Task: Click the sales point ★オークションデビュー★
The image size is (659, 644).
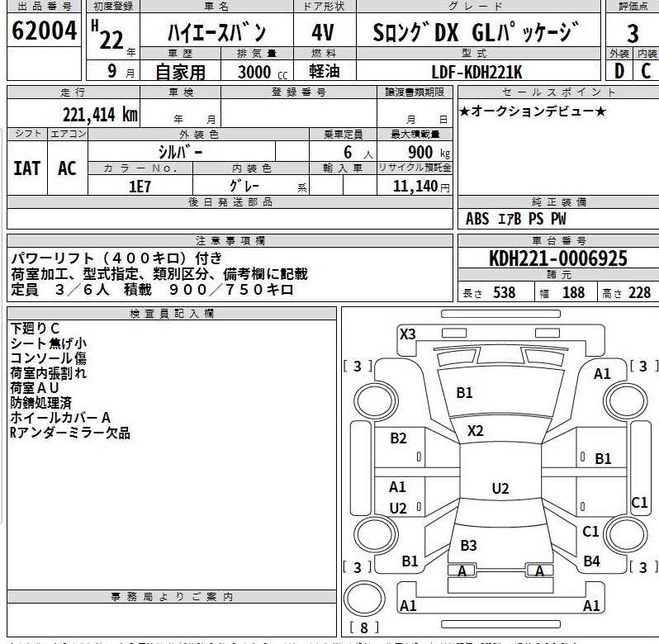Action: click(x=533, y=111)
